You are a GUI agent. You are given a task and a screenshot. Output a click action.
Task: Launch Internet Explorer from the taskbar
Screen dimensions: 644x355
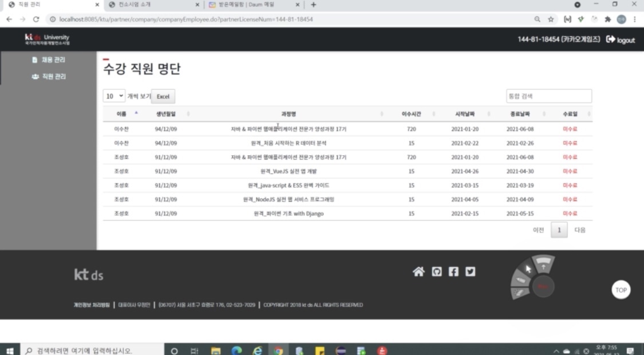[258, 350]
